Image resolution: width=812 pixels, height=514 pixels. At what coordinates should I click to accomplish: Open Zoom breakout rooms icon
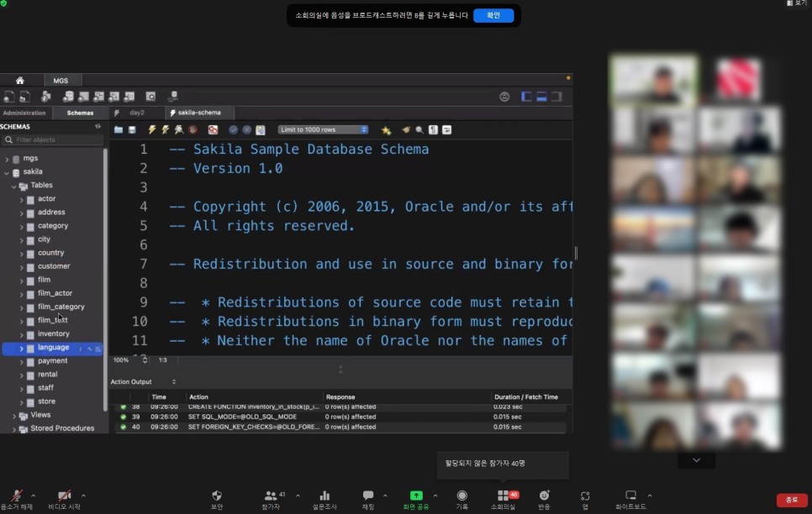coord(503,496)
